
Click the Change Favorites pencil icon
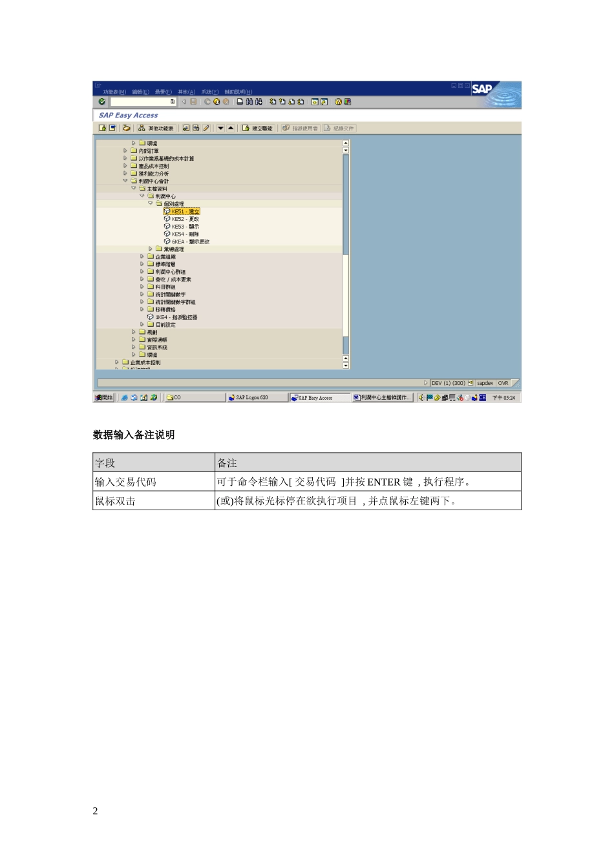tap(206, 128)
